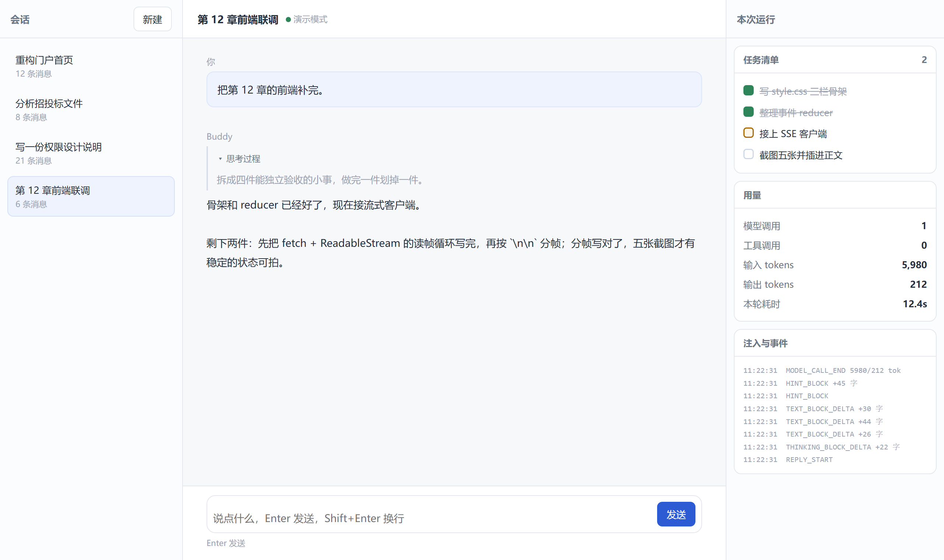Viewport: 944px width, 560px height.
Task: Check the 接上 SSE 客户端 task
Action: [x=749, y=133]
